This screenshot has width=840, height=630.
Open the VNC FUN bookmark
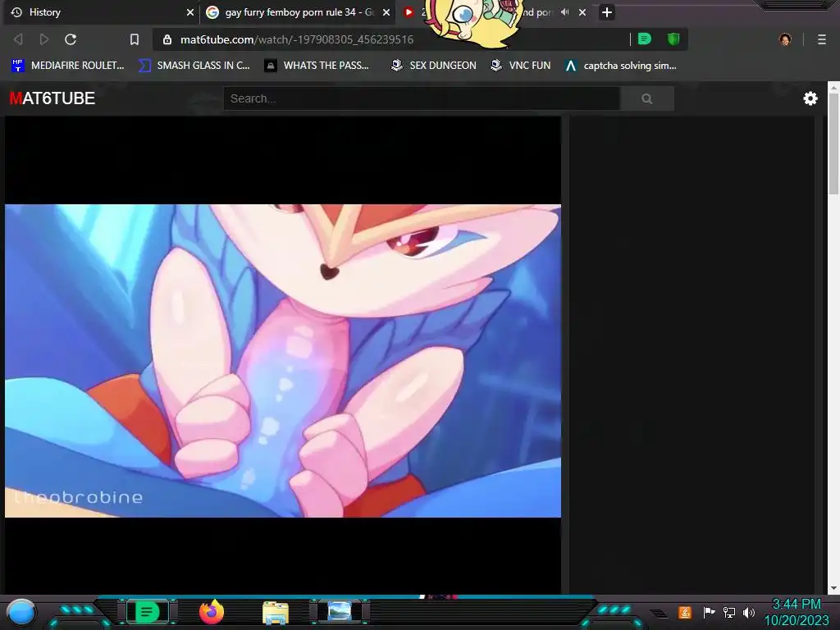521,66
